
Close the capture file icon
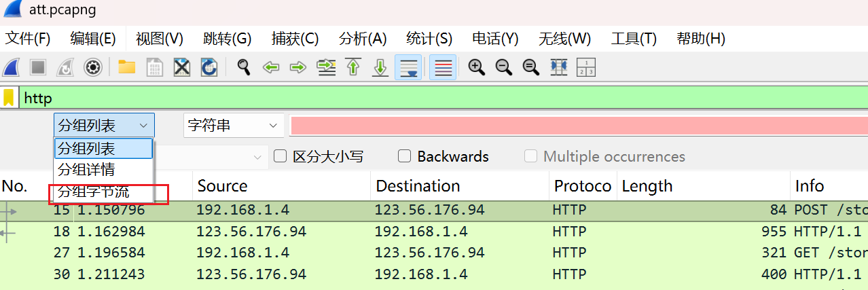181,67
